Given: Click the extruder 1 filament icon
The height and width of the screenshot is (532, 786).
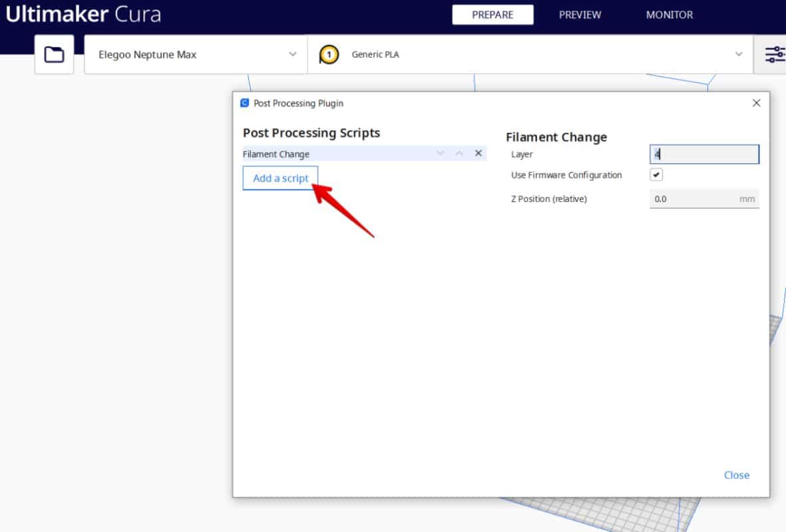Looking at the screenshot, I should coord(328,55).
